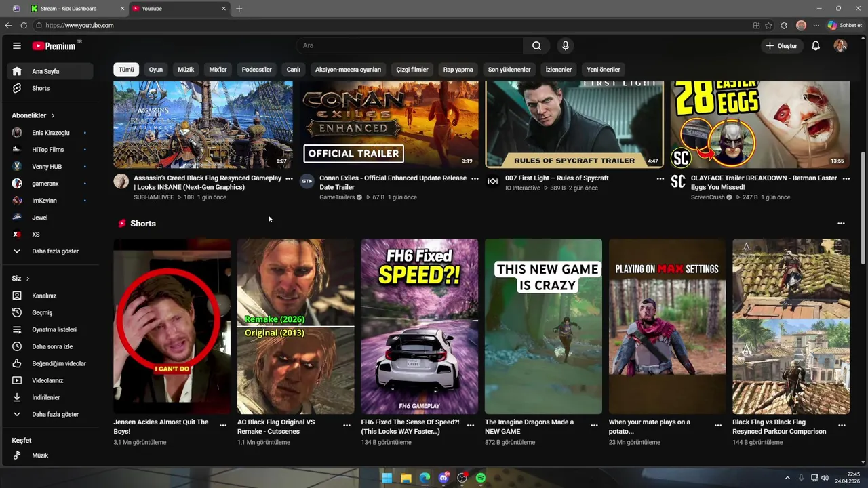Open Windows Start menu
The height and width of the screenshot is (488, 868).
pos(387,478)
